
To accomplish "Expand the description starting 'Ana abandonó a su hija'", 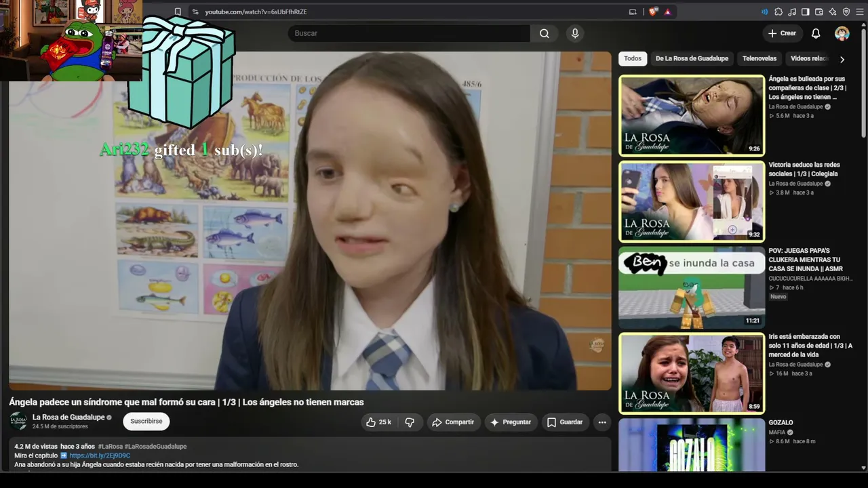I will tap(156, 464).
